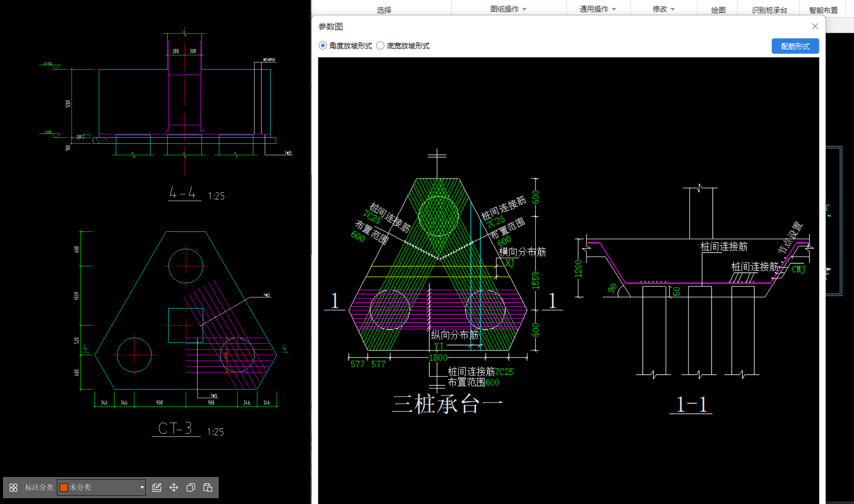Expand the 通用操作 dropdown group
Screen dimensions: 854x504
pyautogui.click(x=598, y=9)
